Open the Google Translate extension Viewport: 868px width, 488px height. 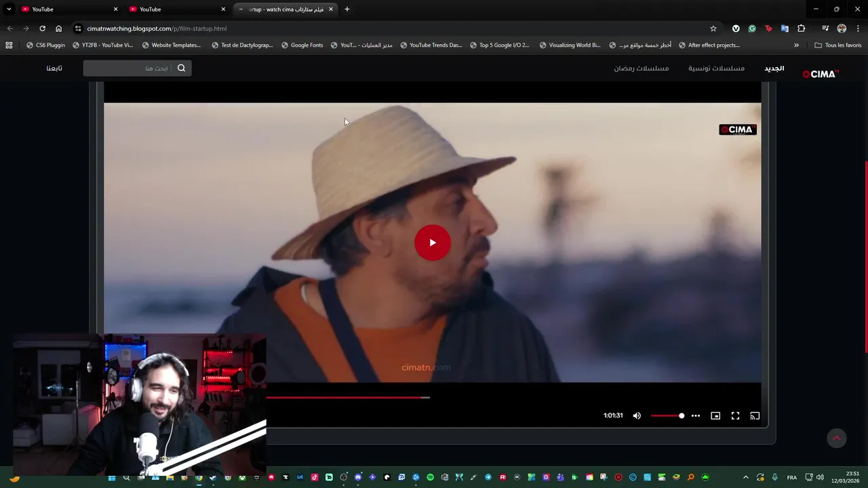point(785,28)
